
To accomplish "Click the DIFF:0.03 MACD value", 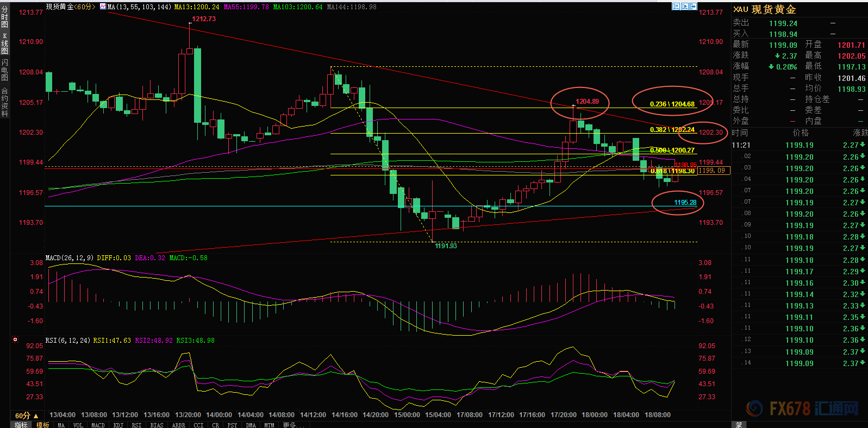I will pyautogui.click(x=114, y=258).
